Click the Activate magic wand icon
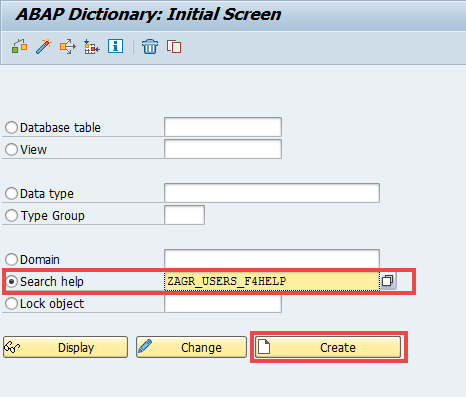The width and height of the screenshot is (466, 397). (44, 46)
